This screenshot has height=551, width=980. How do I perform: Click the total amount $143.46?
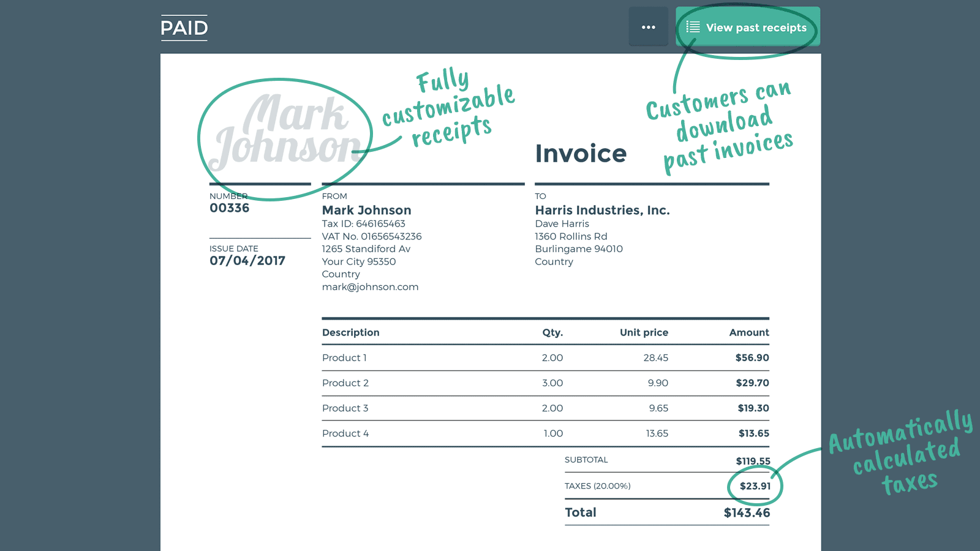tap(747, 513)
